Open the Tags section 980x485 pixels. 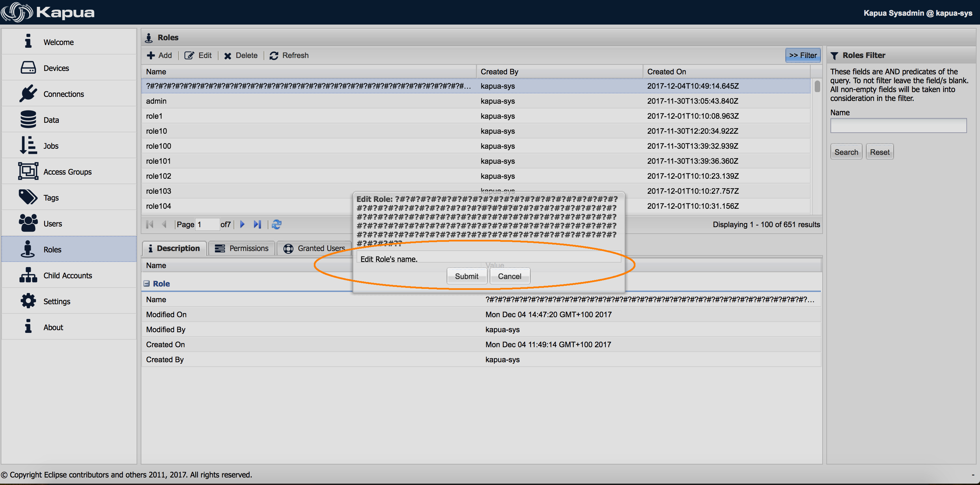click(x=51, y=197)
